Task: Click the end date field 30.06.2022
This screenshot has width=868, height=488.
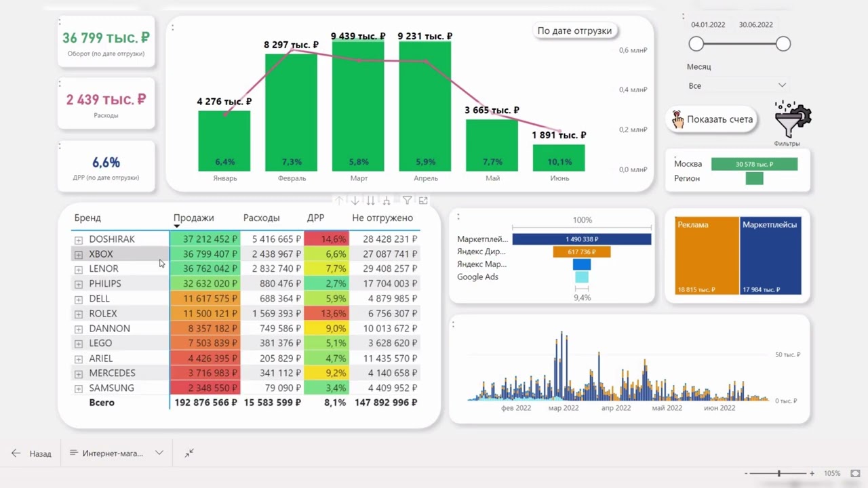Action: point(756,24)
